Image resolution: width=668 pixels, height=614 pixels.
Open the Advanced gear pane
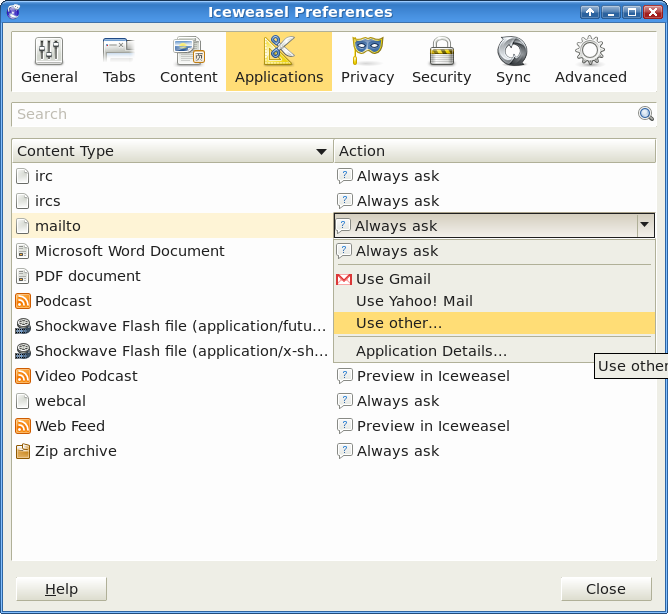590,61
